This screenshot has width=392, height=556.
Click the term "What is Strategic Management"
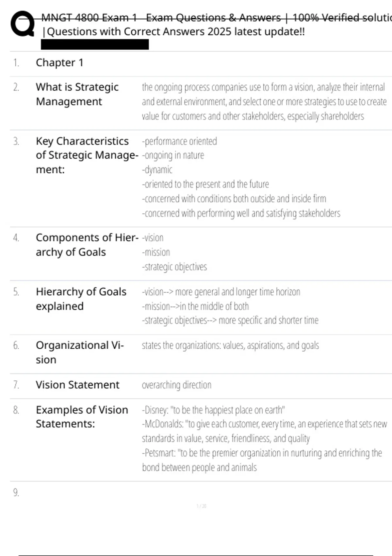tap(77, 94)
